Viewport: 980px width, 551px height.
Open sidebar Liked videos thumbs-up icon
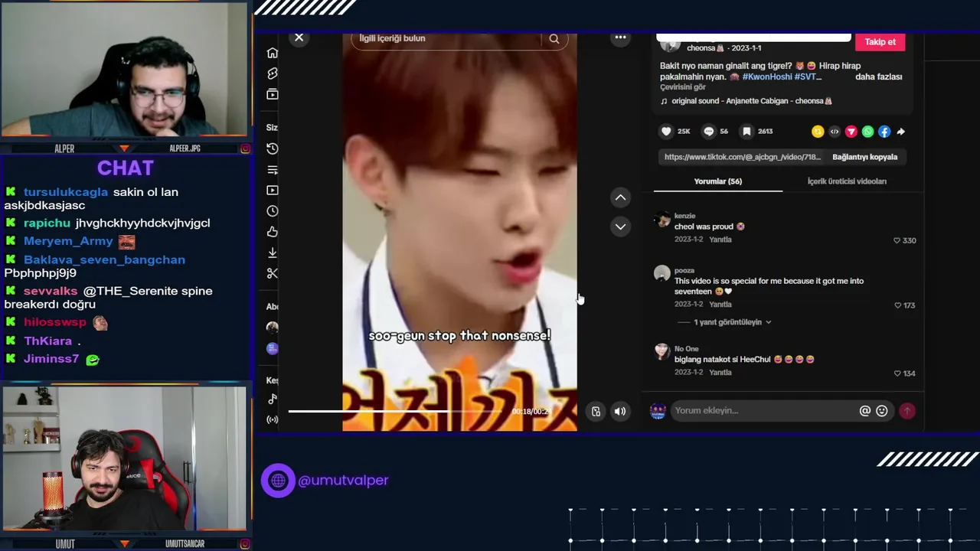click(x=273, y=232)
